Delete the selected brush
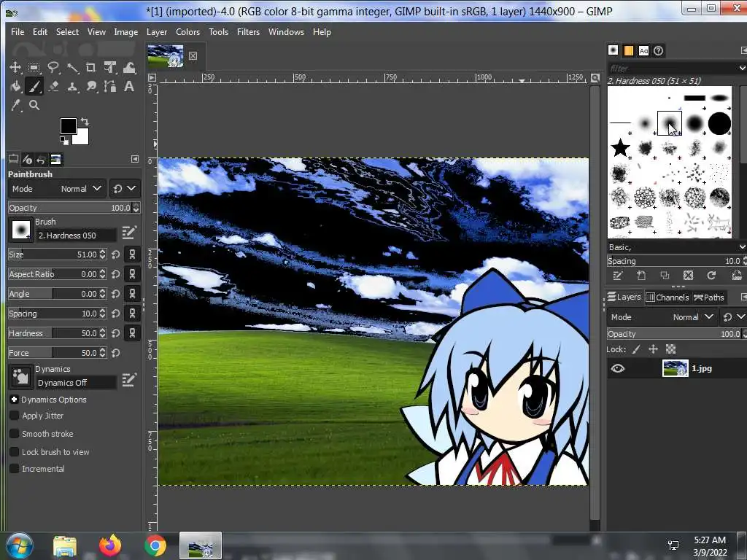 coord(688,275)
